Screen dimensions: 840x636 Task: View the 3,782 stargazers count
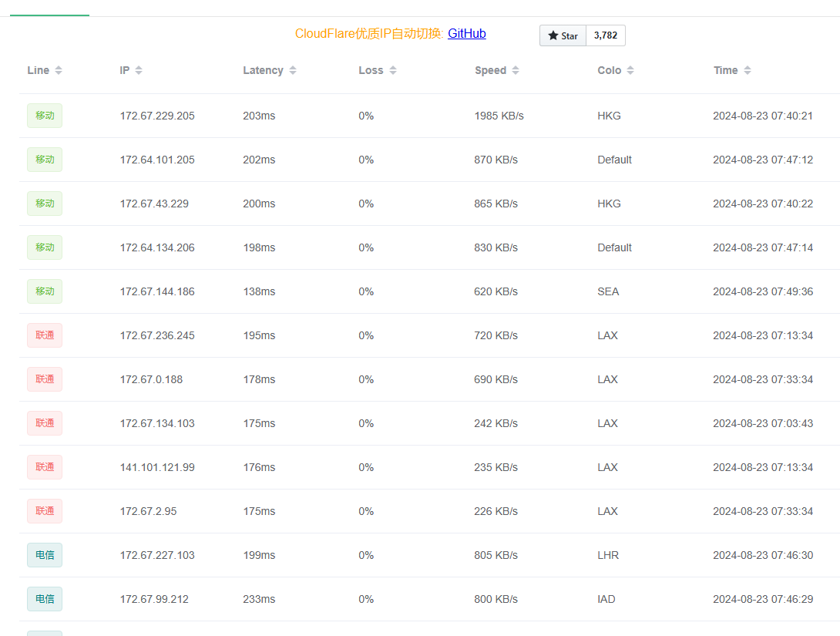point(606,35)
